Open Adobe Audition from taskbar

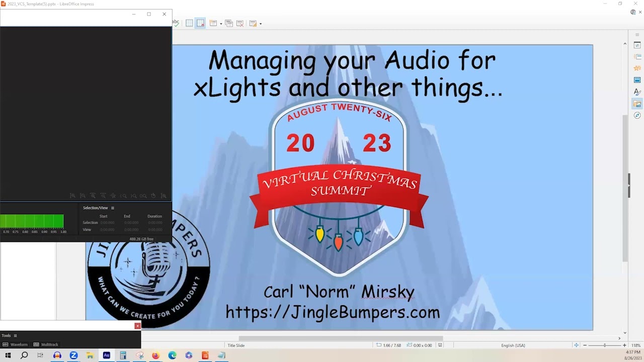(x=106, y=355)
